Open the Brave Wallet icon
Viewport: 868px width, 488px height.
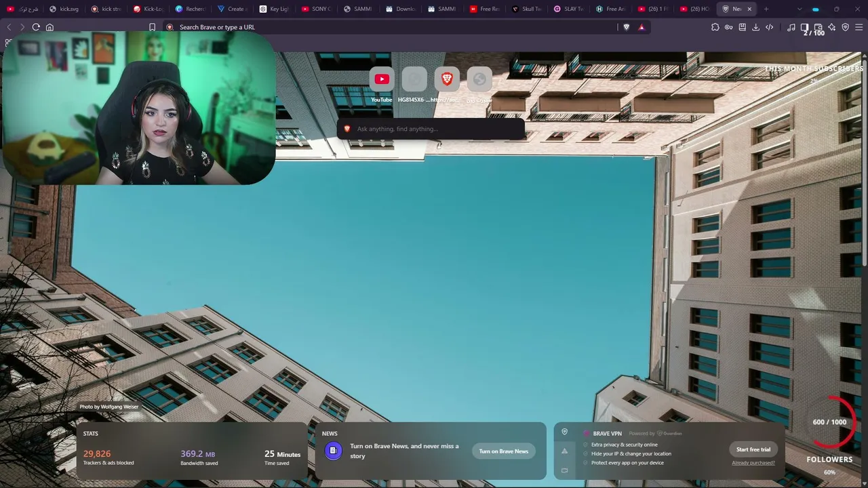(818, 27)
